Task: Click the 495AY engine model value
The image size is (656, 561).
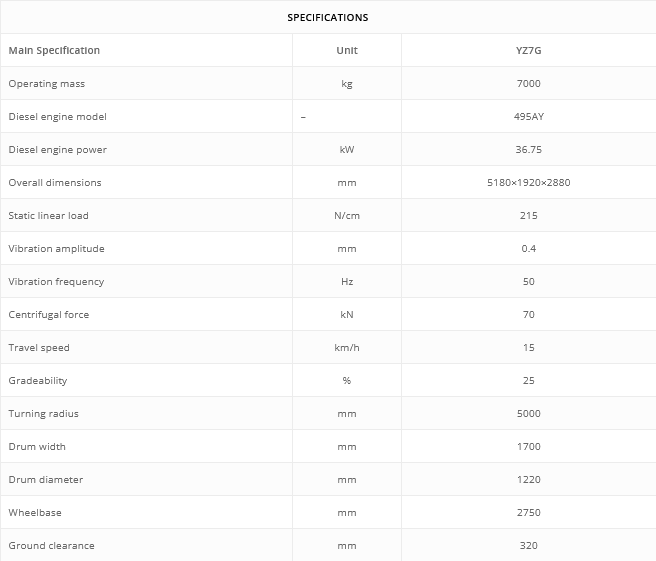Action: [x=528, y=117]
